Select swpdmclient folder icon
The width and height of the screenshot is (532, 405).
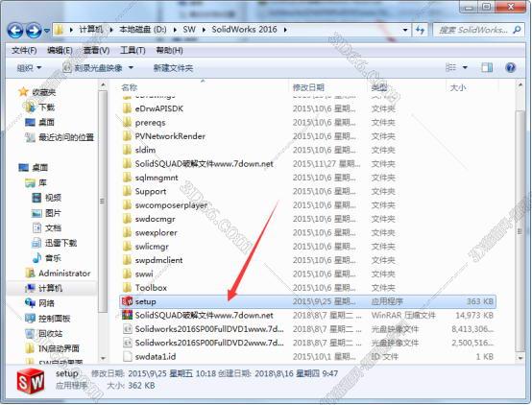tap(127, 260)
